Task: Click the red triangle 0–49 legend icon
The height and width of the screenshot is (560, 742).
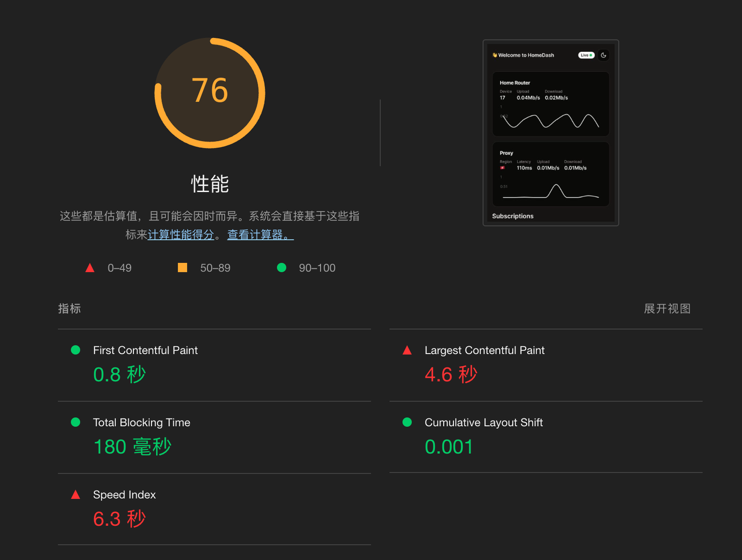Action: 90,268
